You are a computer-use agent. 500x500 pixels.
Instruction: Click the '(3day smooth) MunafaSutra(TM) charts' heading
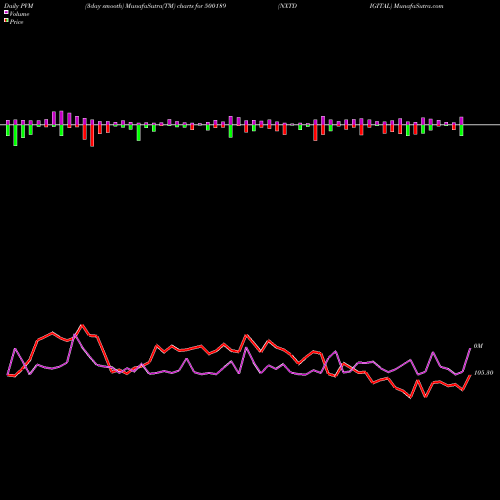coord(140,6)
